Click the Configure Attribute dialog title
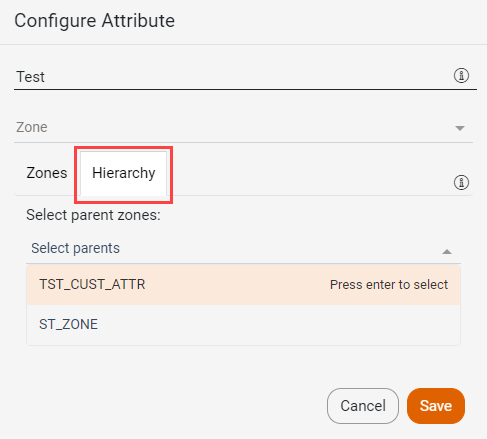The image size is (487, 439). 95,21
